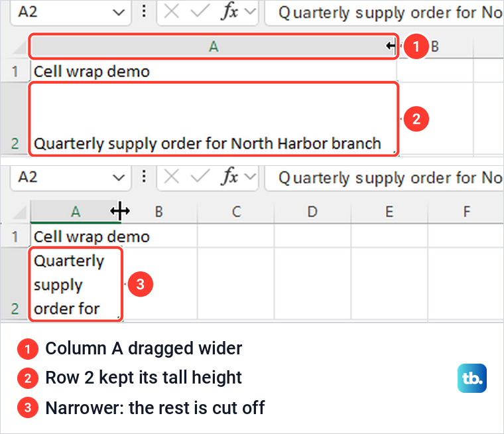Viewport: 504px width, 434px height.
Task: Click 'Cell wrap demo' cell in wide-column-A sheet
Action: tap(214, 71)
